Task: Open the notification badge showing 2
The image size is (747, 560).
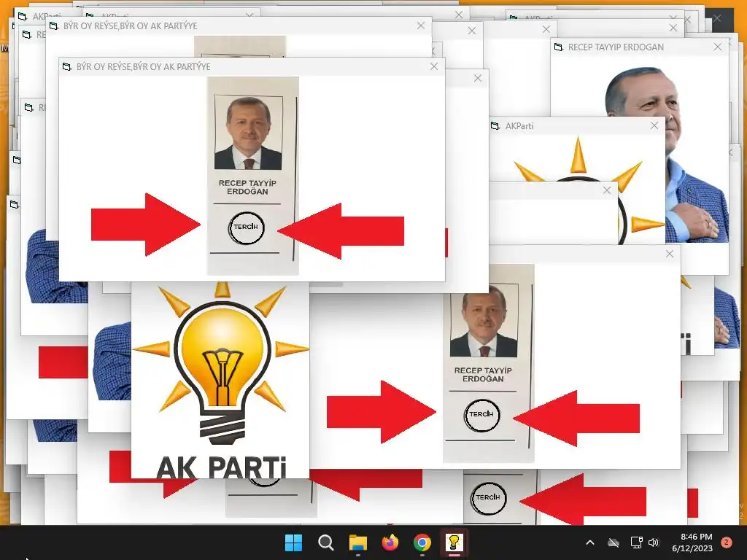Action: click(x=727, y=542)
